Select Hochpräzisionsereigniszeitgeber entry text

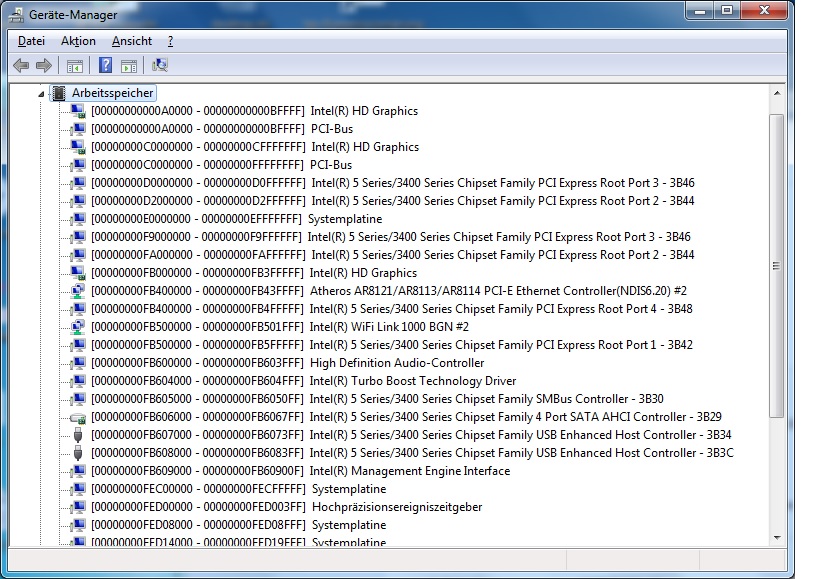397,507
